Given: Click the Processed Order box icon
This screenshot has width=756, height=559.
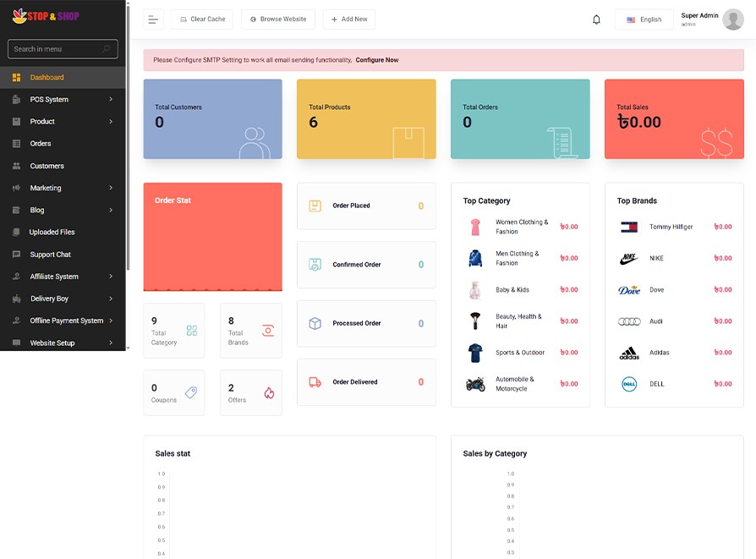Looking at the screenshot, I should tap(315, 323).
